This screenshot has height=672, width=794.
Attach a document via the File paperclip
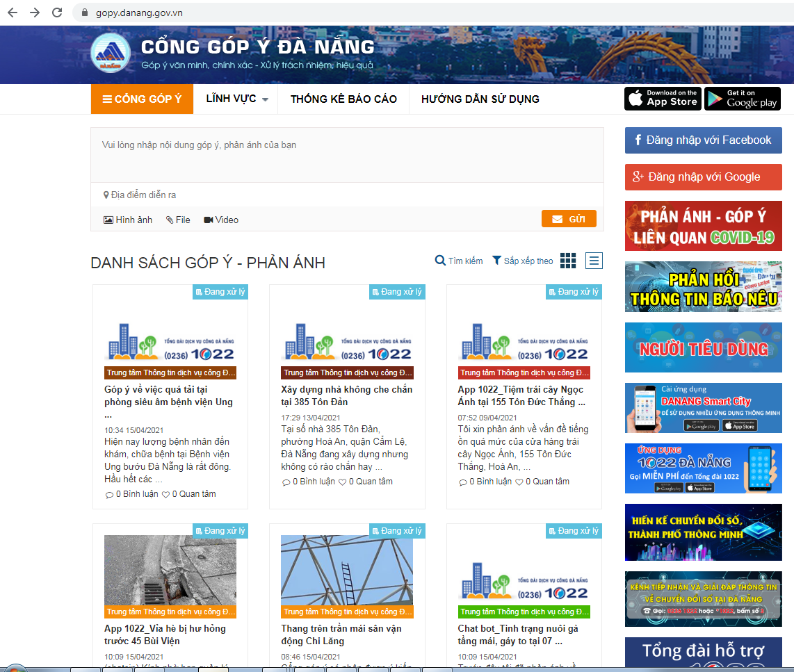[178, 220]
